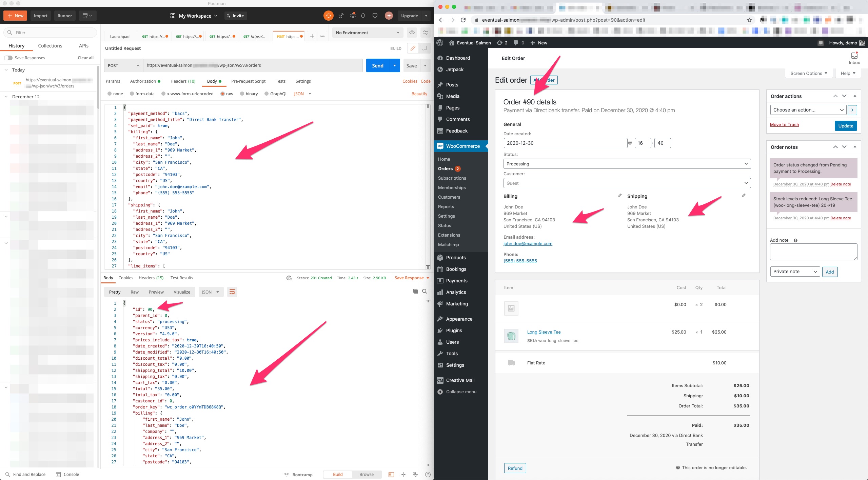Image resolution: width=868 pixels, height=480 pixels.
Task: Collapse the Today history group
Action: (x=6, y=70)
